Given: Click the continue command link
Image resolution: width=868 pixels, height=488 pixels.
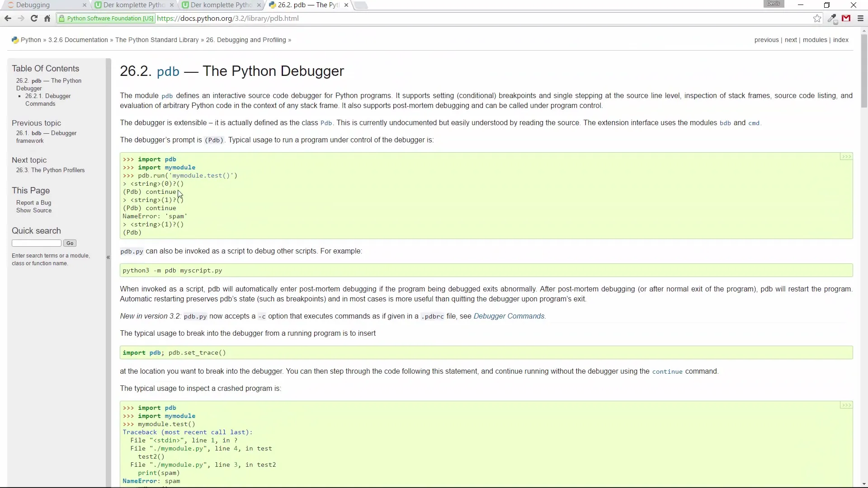Looking at the screenshot, I should pyautogui.click(x=667, y=371).
